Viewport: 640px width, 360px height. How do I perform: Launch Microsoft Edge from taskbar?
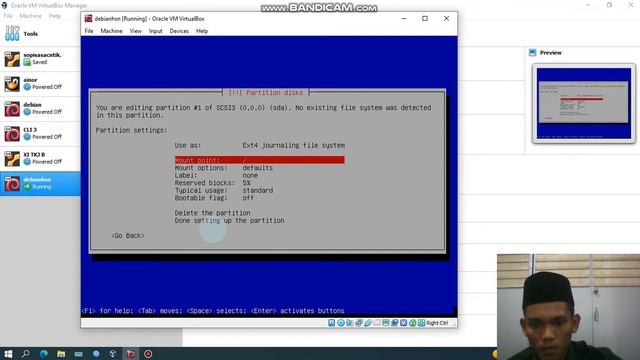coord(44,354)
